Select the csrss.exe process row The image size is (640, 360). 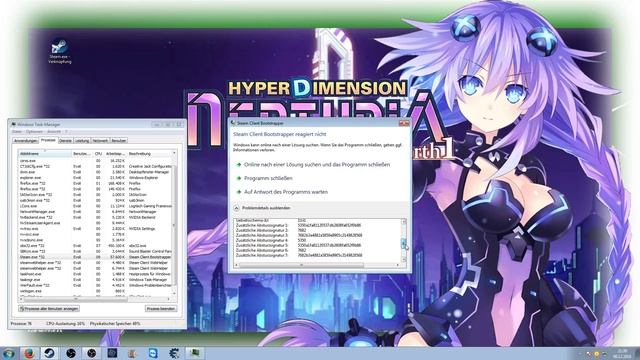(95, 161)
